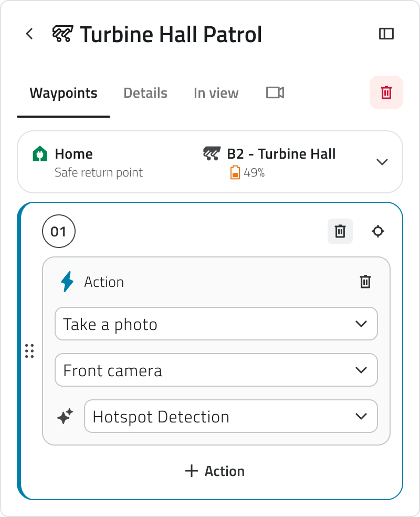The height and width of the screenshot is (517, 420).
Task: Click the blue lightning Action icon
Action: pyautogui.click(x=67, y=282)
